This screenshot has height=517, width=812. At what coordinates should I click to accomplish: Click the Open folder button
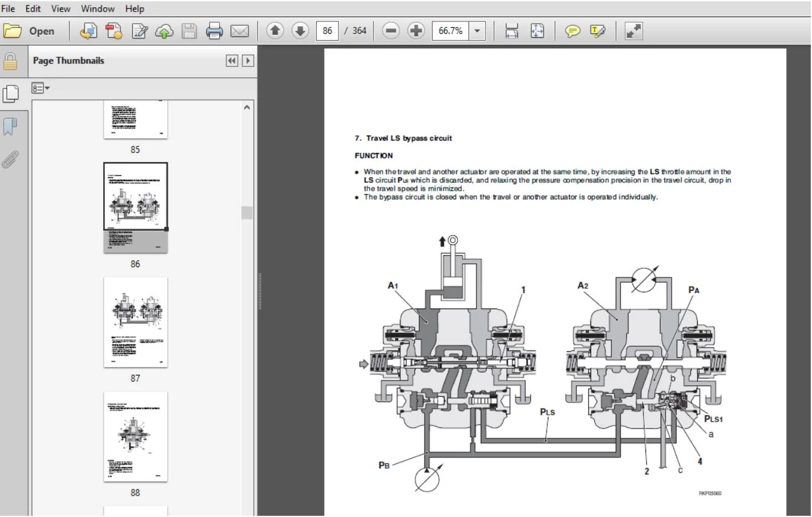click(x=29, y=31)
